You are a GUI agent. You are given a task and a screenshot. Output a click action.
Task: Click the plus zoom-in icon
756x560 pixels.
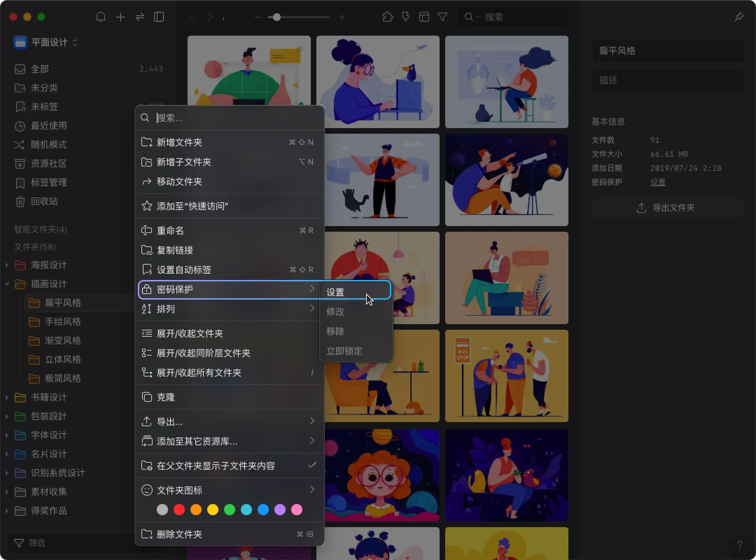point(342,17)
